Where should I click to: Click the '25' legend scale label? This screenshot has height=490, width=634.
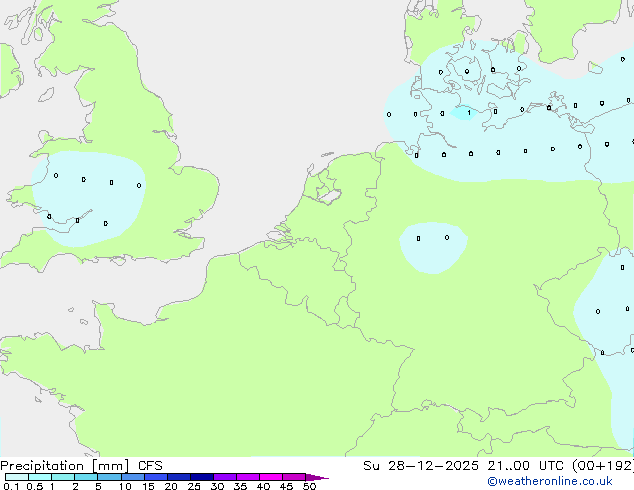pyautogui.click(x=194, y=486)
